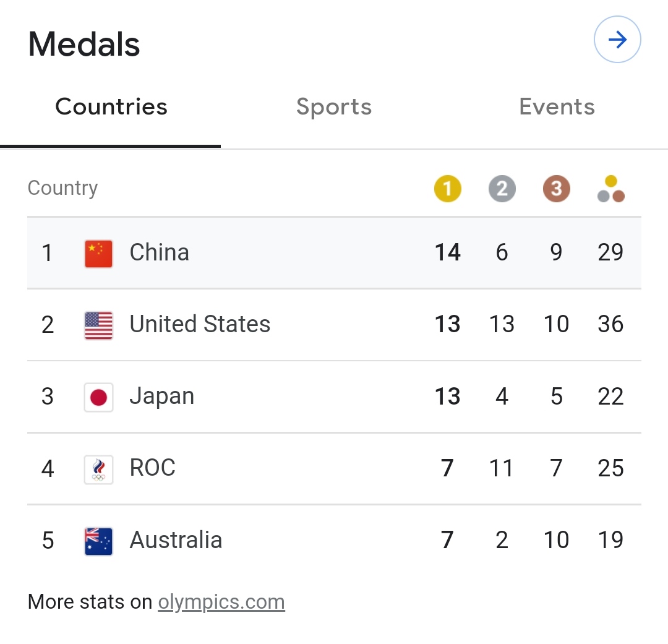Click the Australia flag icon
This screenshot has width=668, height=644.
(98, 541)
